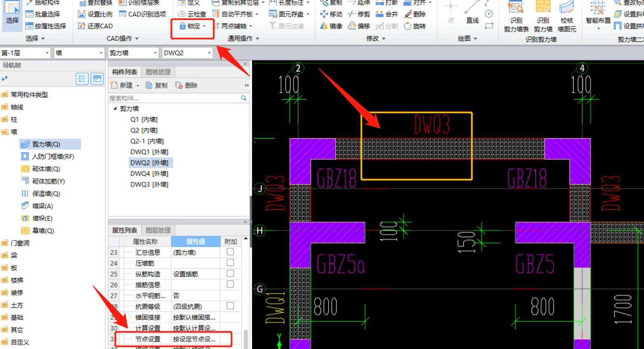Expand the 绘图 group menu
644x349 pixels.
click(x=468, y=38)
